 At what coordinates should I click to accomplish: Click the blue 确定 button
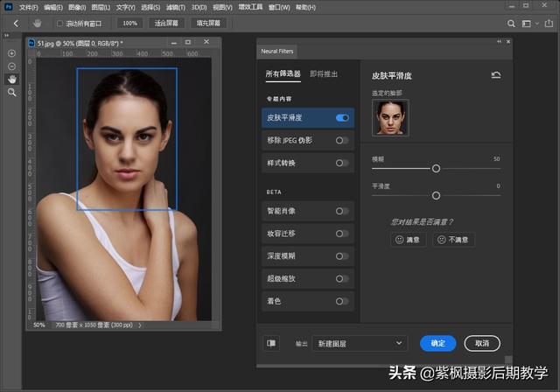point(437,343)
